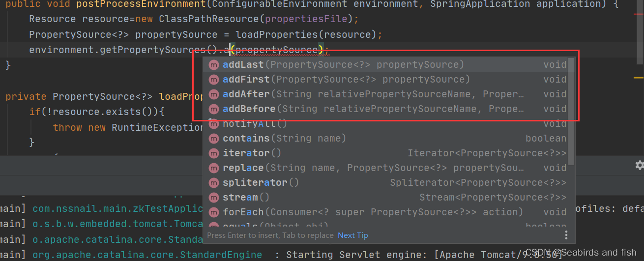Click yellow warning marker in editor stripe
The height and width of the screenshot is (261, 644).
639,78
